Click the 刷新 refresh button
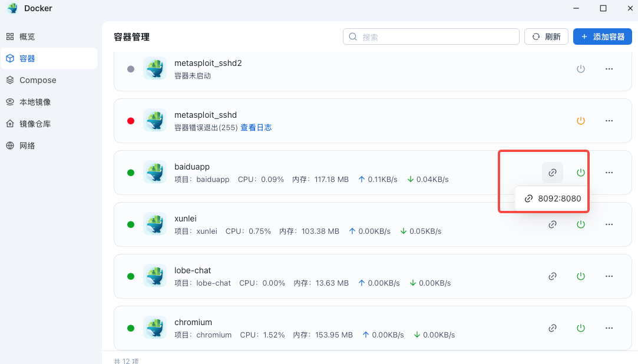The height and width of the screenshot is (364, 638). pos(546,37)
